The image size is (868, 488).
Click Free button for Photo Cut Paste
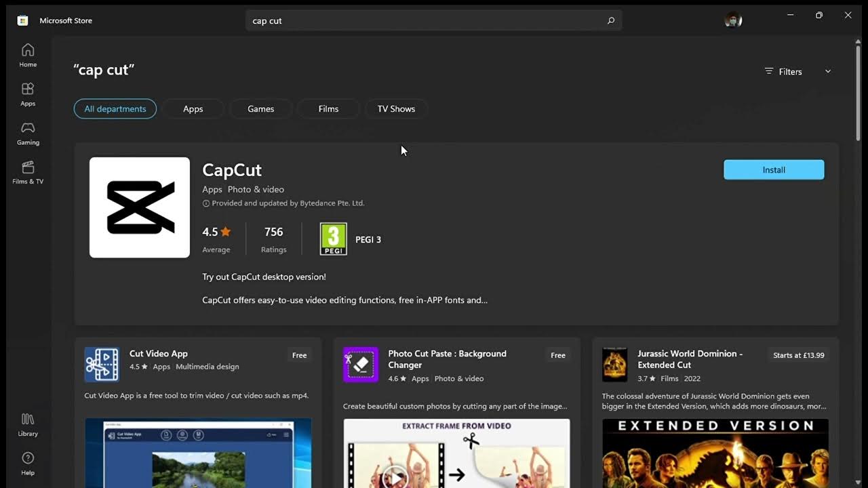558,355
